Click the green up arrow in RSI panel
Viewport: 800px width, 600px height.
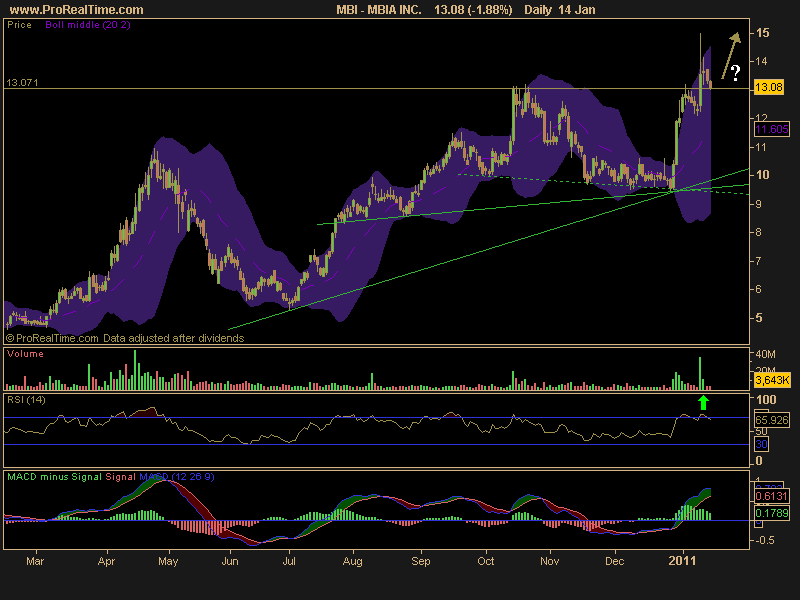(703, 402)
